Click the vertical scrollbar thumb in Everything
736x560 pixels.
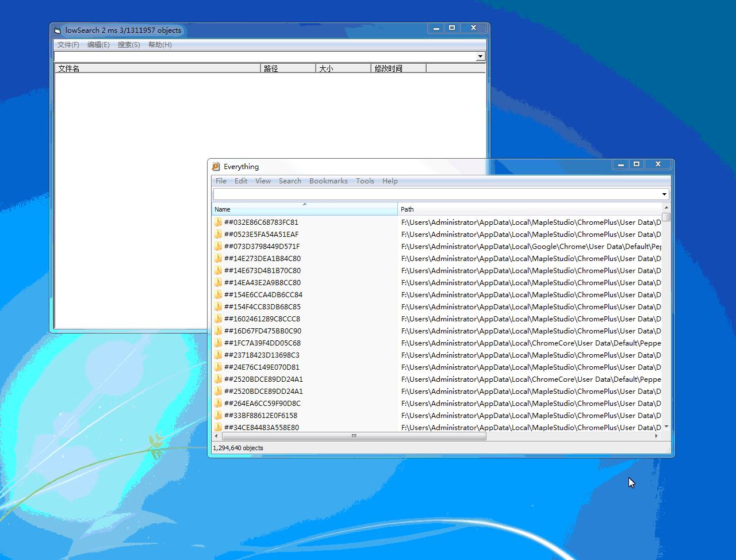(x=666, y=217)
